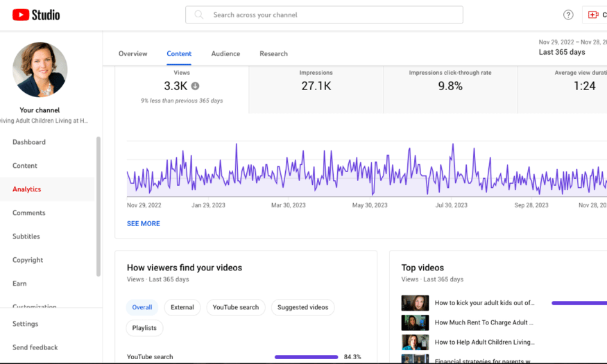Focus the Search across your channel field
The height and width of the screenshot is (364, 607).
coord(324,15)
